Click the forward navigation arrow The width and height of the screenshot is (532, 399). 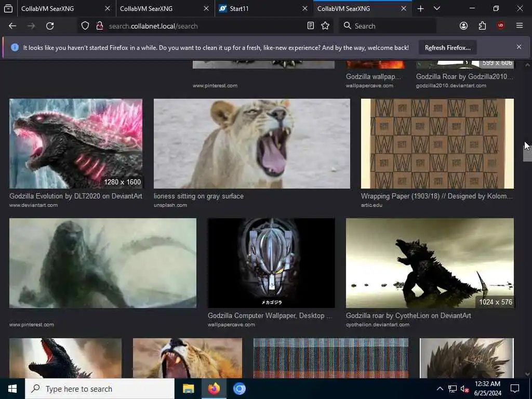point(31,26)
